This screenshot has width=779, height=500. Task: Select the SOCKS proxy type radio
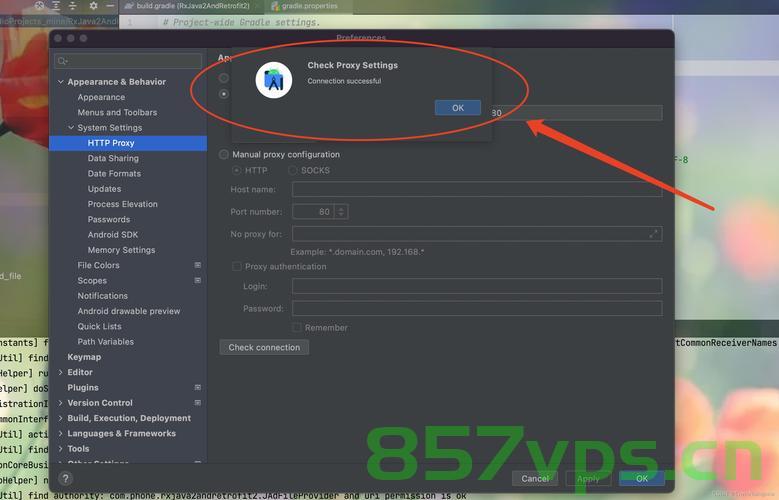[x=293, y=170]
